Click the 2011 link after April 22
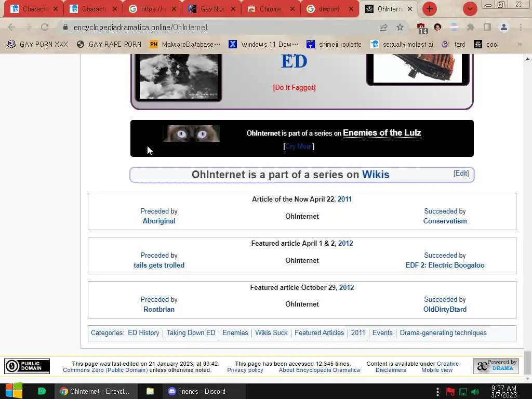Image resolution: width=532 pixels, height=399 pixels. tap(344, 199)
